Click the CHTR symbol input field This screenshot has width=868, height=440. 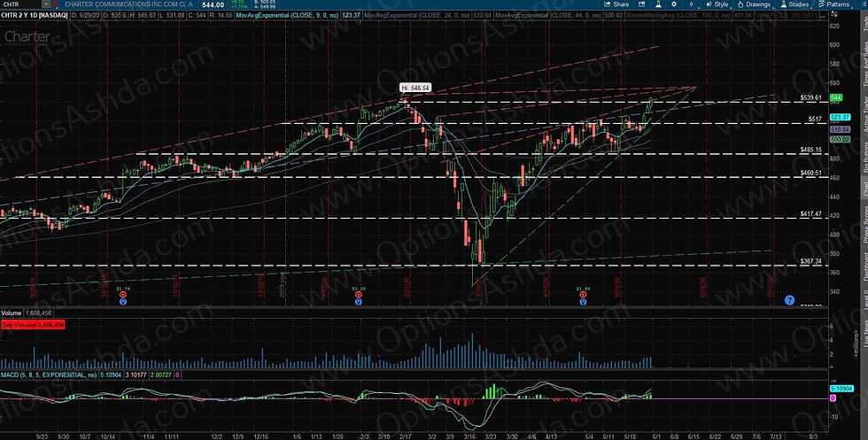pyautogui.click(x=19, y=4)
